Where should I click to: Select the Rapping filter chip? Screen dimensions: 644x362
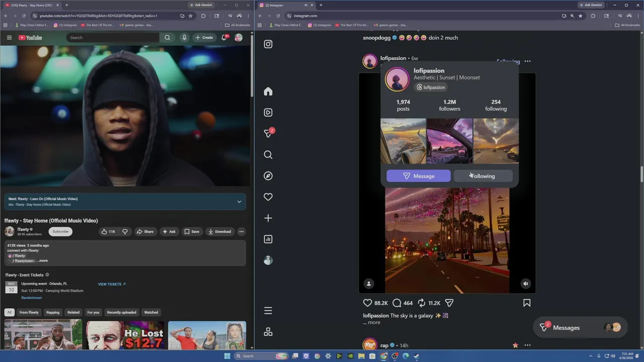[x=53, y=312]
